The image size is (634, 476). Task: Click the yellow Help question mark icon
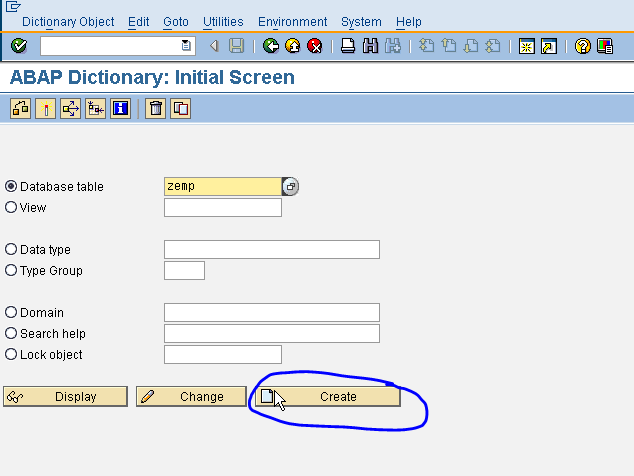583,46
